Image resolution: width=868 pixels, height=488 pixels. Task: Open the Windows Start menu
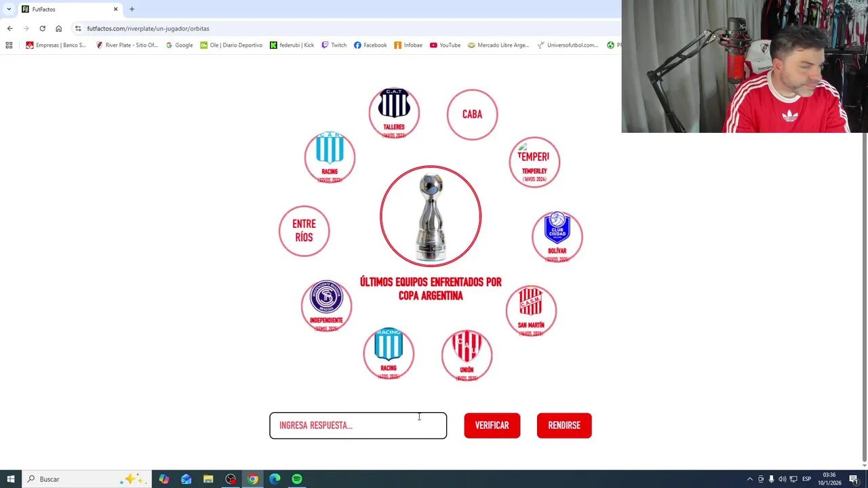click(11, 479)
